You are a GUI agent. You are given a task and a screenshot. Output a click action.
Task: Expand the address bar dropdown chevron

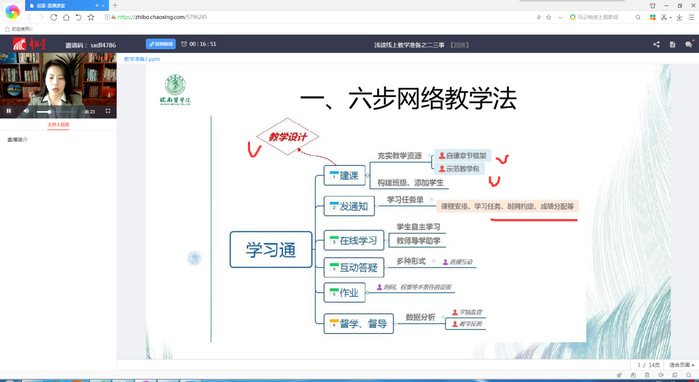(x=560, y=17)
